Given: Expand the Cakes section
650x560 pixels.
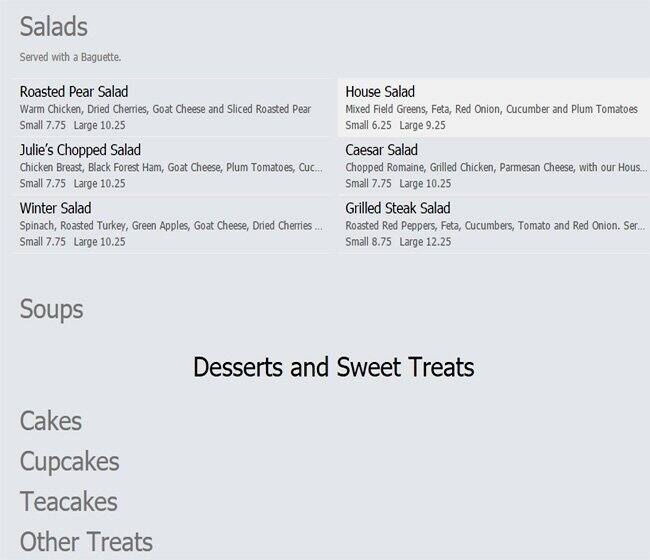Looking at the screenshot, I should 51,422.
